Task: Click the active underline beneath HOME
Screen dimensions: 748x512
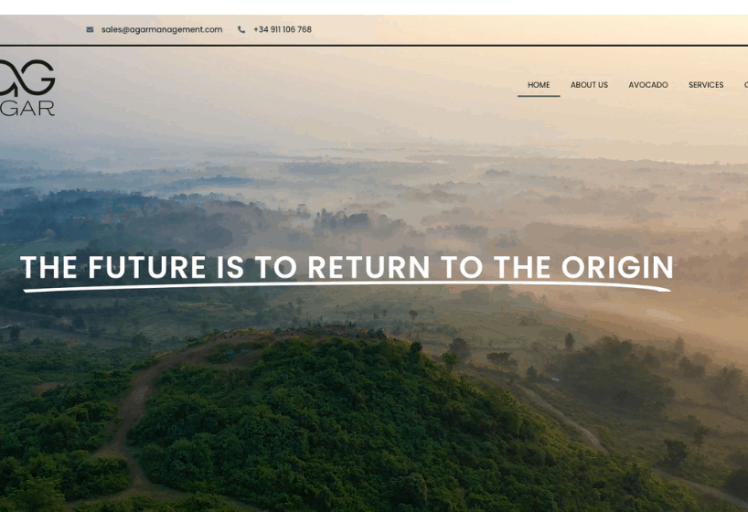Action: 539,96
